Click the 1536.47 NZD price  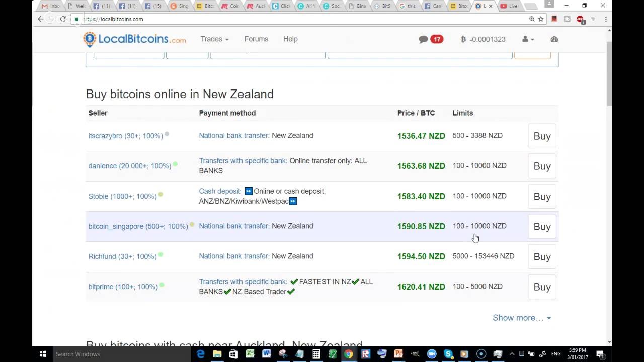coord(421,136)
